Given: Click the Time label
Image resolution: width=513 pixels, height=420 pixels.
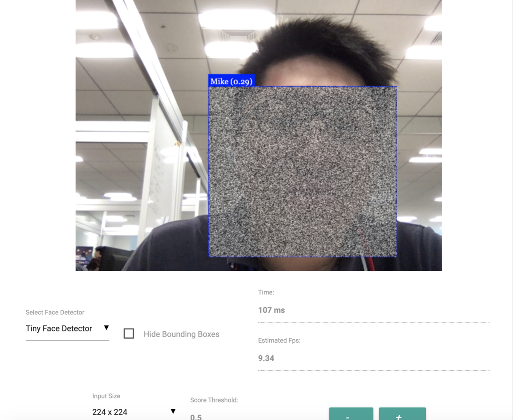Looking at the screenshot, I should pyautogui.click(x=266, y=293).
